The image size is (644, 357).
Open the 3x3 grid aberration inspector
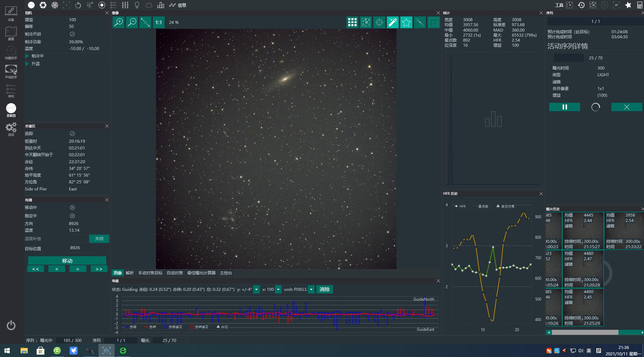(352, 23)
